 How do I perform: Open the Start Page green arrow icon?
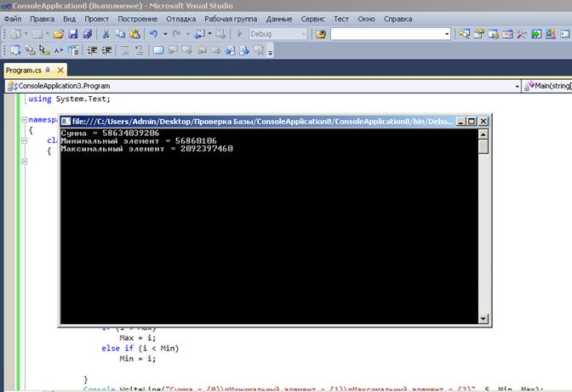536,34
